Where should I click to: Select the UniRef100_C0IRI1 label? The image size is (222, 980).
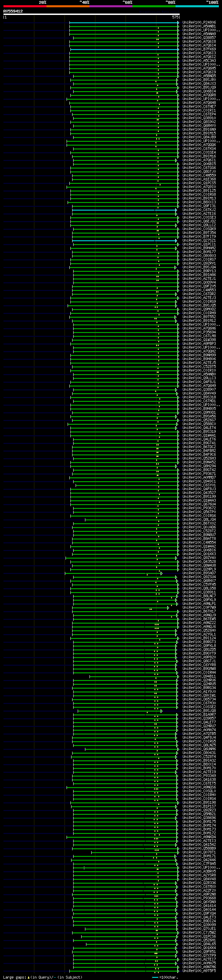click(199, 110)
